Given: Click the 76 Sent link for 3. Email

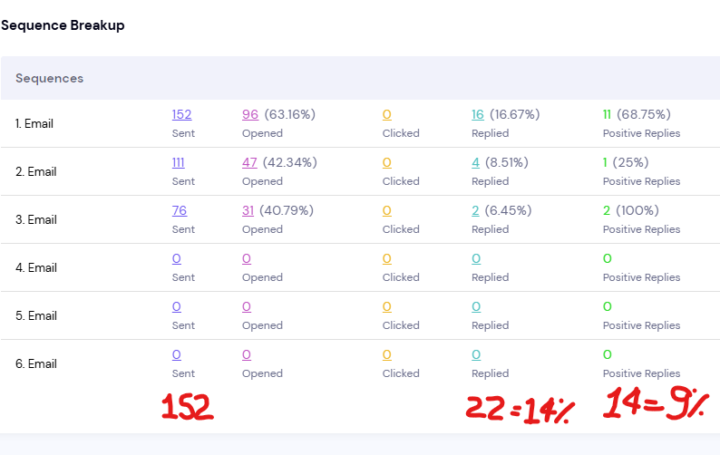Looking at the screenshot, I should [x=179, y=211].
